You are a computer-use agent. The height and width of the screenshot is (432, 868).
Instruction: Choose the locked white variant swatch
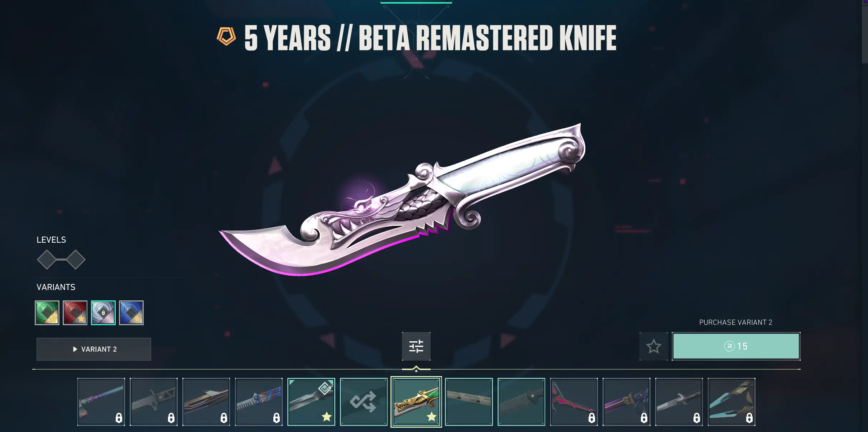tap(103, 313)
